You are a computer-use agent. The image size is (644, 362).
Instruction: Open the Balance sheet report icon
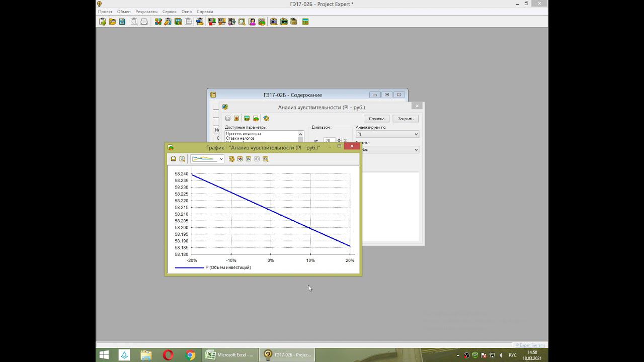coord(232,22)
